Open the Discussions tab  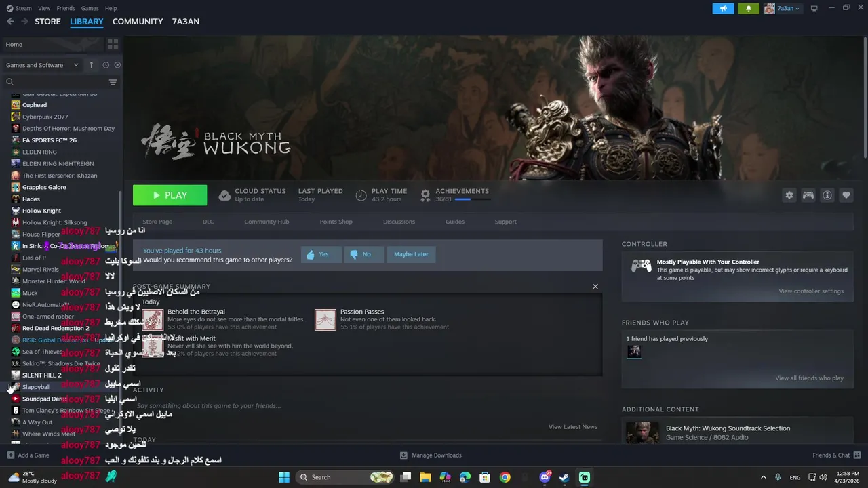point(399,222)
